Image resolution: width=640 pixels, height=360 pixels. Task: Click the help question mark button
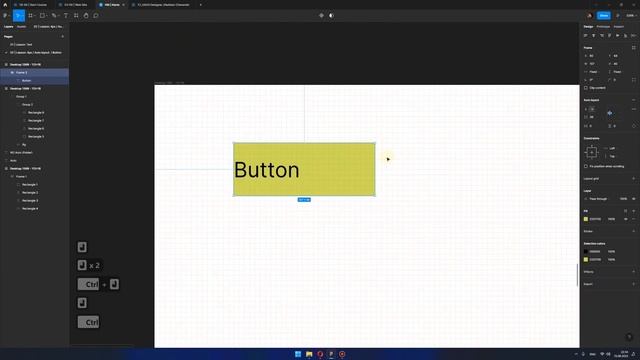(x=629, y=337)
